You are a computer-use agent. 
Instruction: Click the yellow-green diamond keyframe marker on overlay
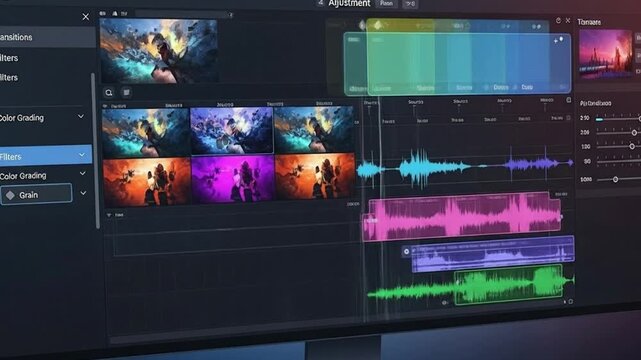tap(378, 25)
